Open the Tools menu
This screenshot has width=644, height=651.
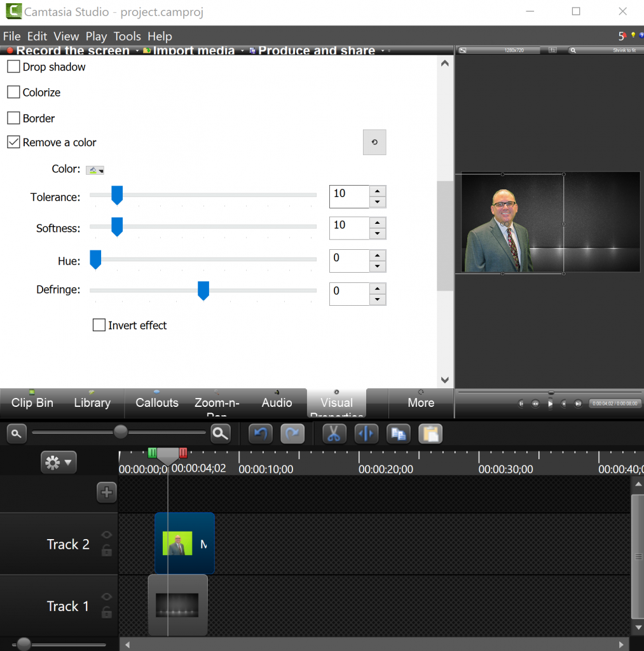[127, 36]
